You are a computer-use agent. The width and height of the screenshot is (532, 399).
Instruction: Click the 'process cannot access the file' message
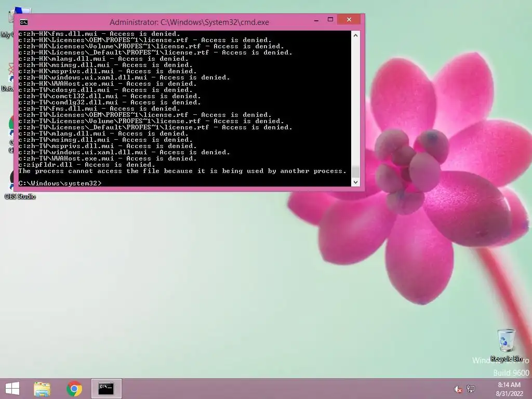182,171
